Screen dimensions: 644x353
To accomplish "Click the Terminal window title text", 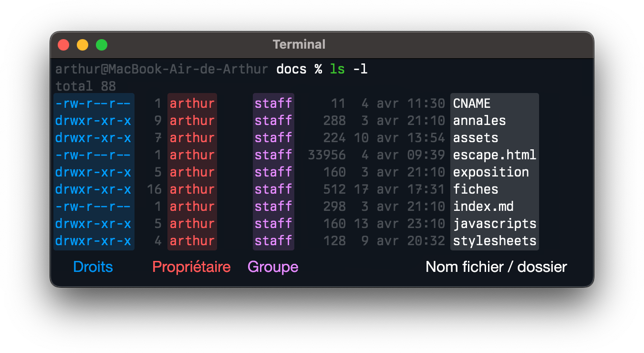I will (299, 45).
